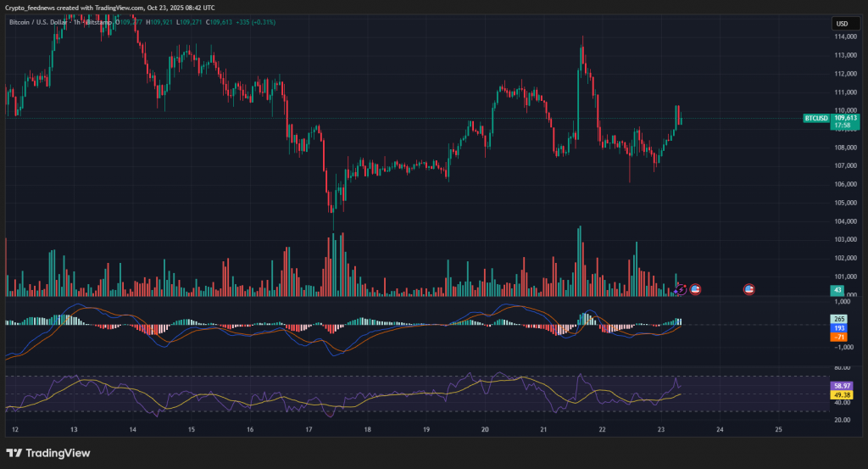Click the first US flag economic event icon

point(695,289)
